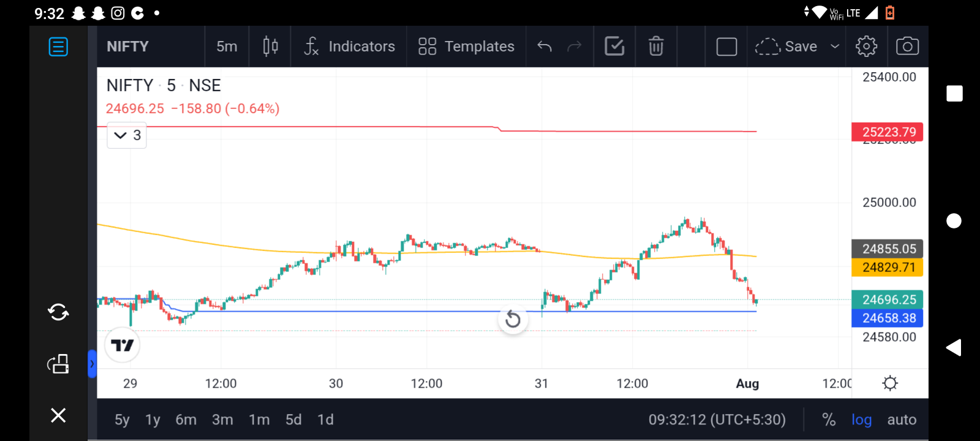Viewport: 980px width, 441px height.
Task: Tap Android home circle button
Action: [x=954, y=221]
